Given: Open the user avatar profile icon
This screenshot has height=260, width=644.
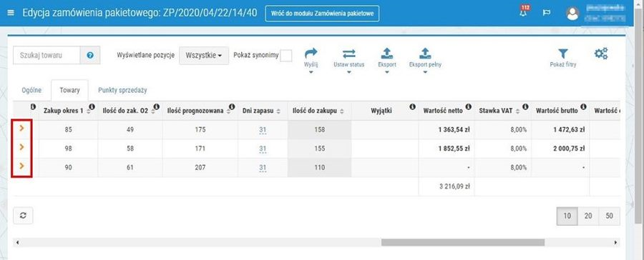Looking at the screenshot, I should click(x=572, y=14).
